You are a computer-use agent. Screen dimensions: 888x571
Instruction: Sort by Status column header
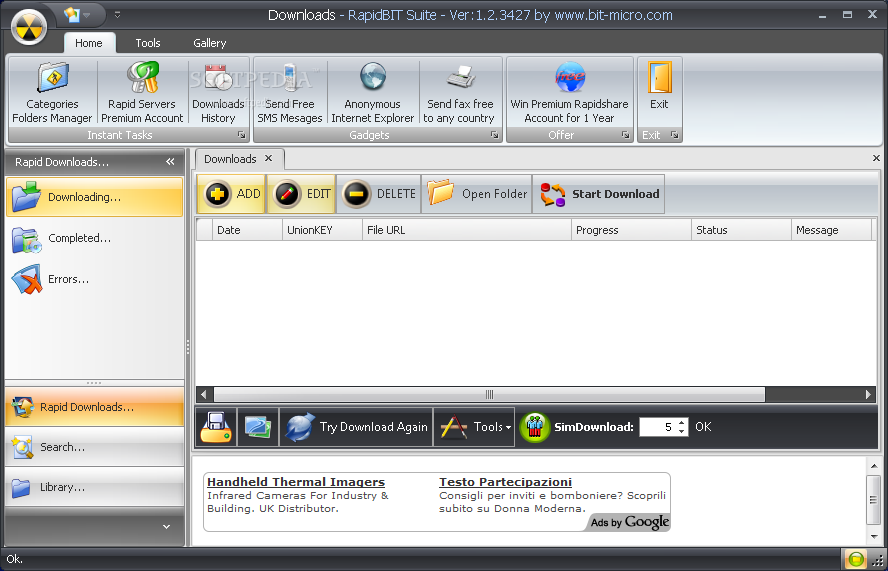pos(741,230)
